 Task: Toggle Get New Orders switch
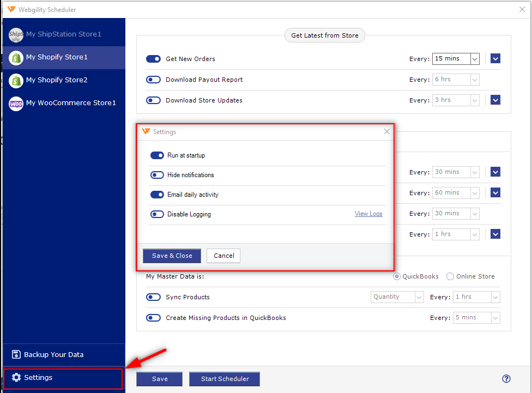pos(153,59)
